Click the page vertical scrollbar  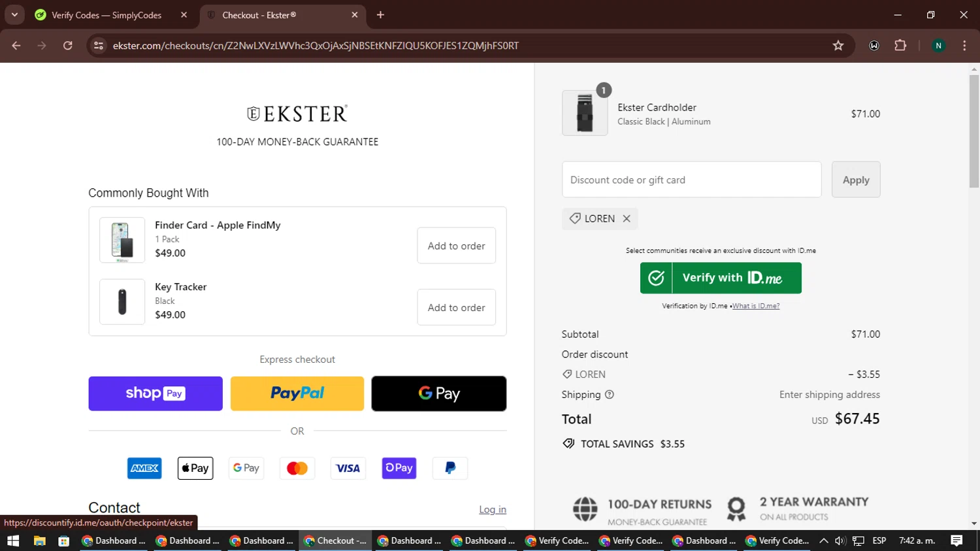[974, 131]
